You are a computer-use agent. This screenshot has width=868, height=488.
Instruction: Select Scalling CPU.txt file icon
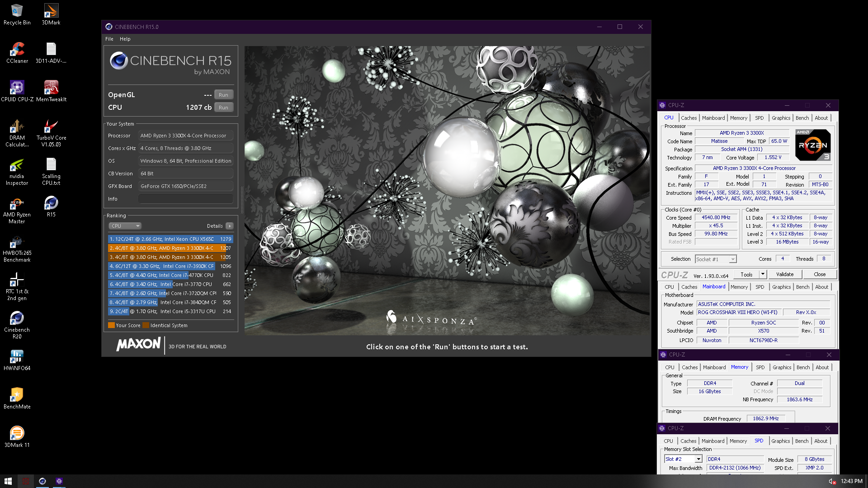[51, 171]
